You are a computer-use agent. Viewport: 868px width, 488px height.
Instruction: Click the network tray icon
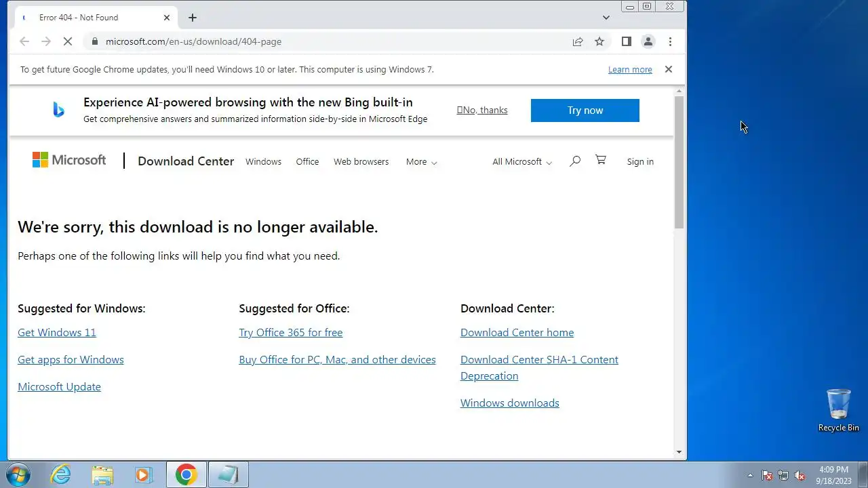[783, 475]
